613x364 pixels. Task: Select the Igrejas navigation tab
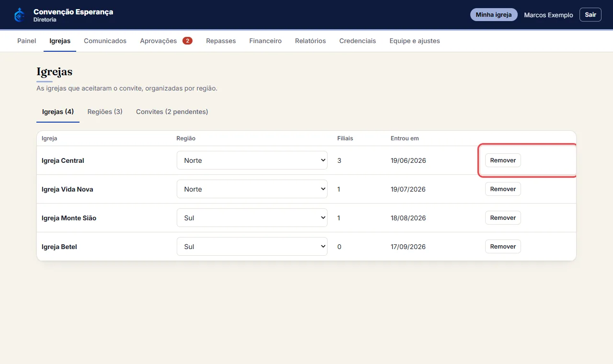[x=60, y=41]
